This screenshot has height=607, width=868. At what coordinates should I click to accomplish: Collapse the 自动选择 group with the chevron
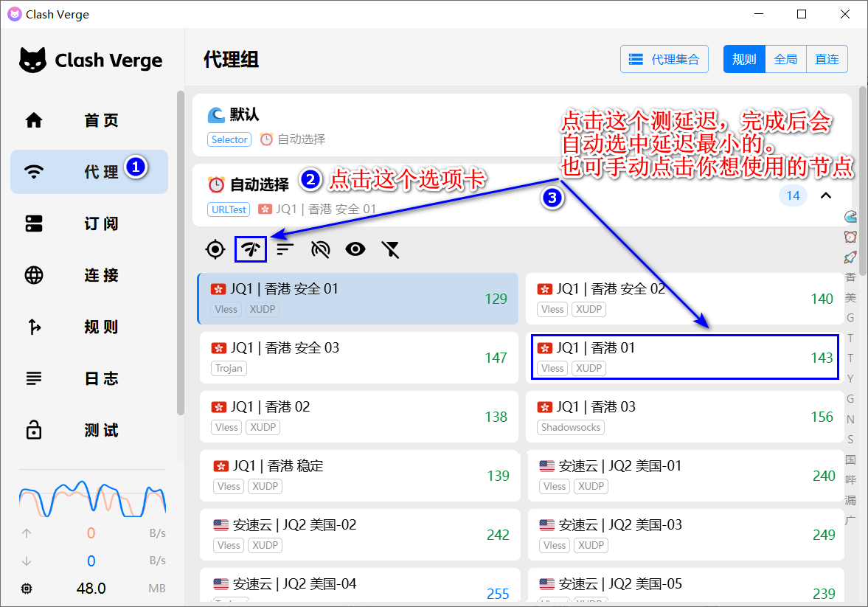coord(826,195)
